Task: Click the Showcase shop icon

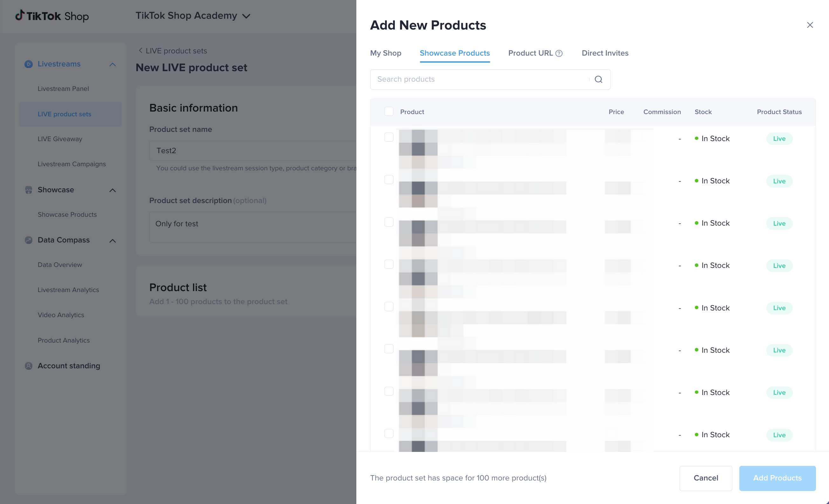Action: [29, 190]
